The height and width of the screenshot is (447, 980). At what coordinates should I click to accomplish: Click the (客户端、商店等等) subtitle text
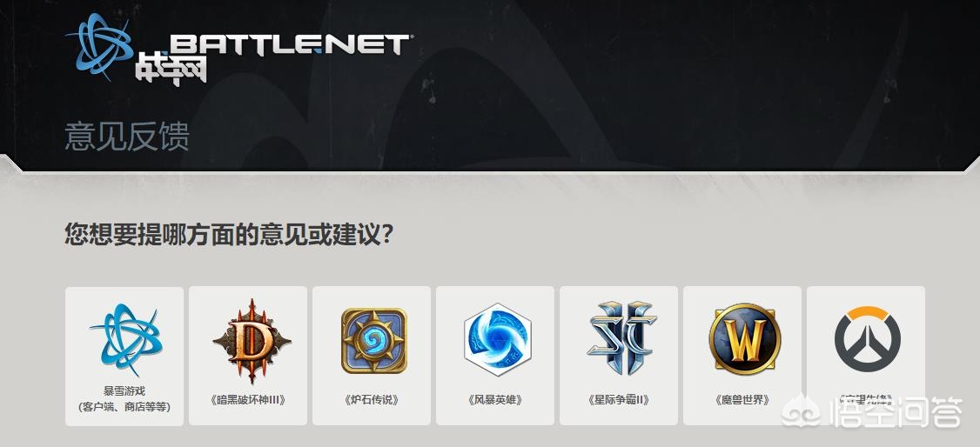[x=124, y=406]
